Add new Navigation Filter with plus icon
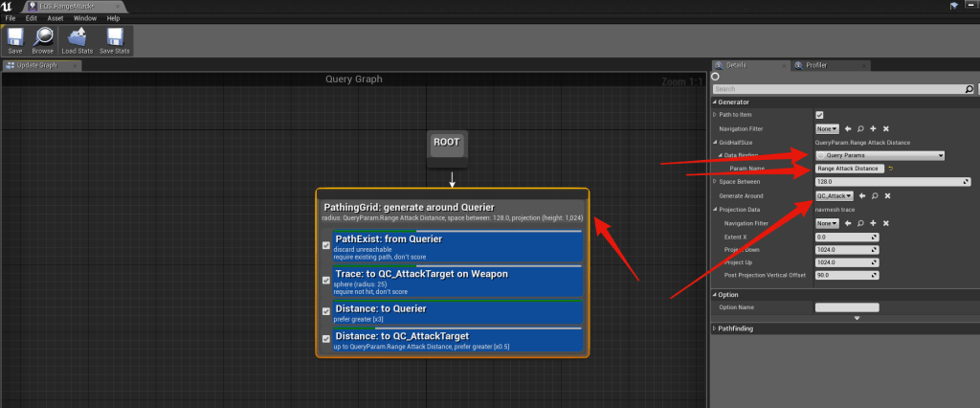 [873, 128]
